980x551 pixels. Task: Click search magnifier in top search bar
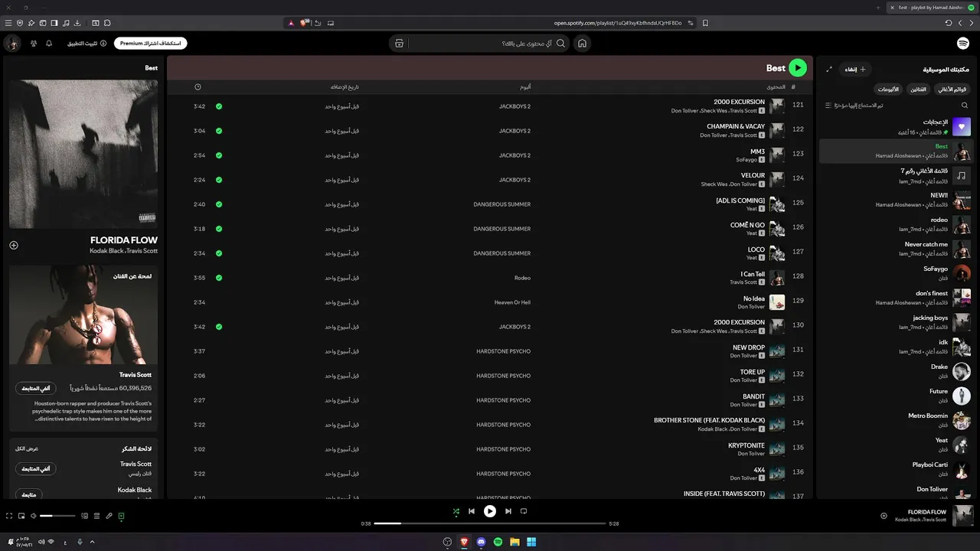(x=561, y=44)
